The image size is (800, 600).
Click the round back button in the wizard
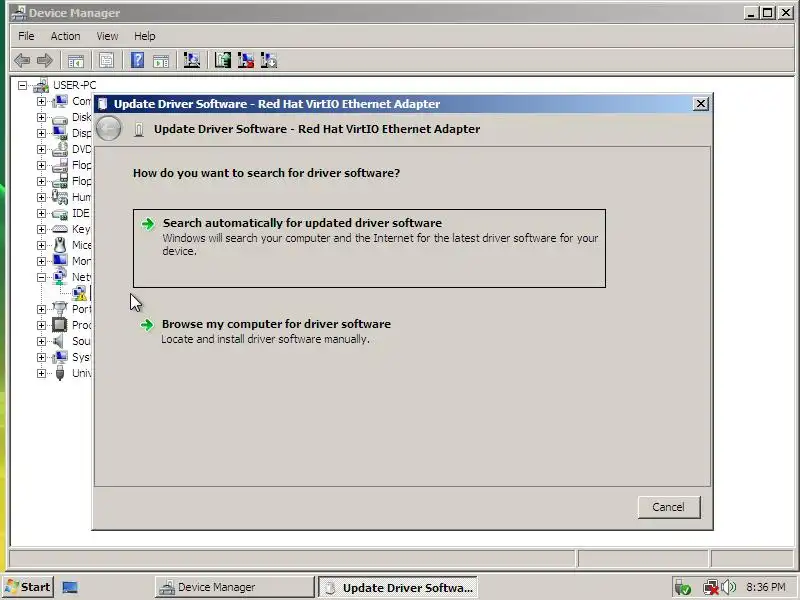coord(109,129)
